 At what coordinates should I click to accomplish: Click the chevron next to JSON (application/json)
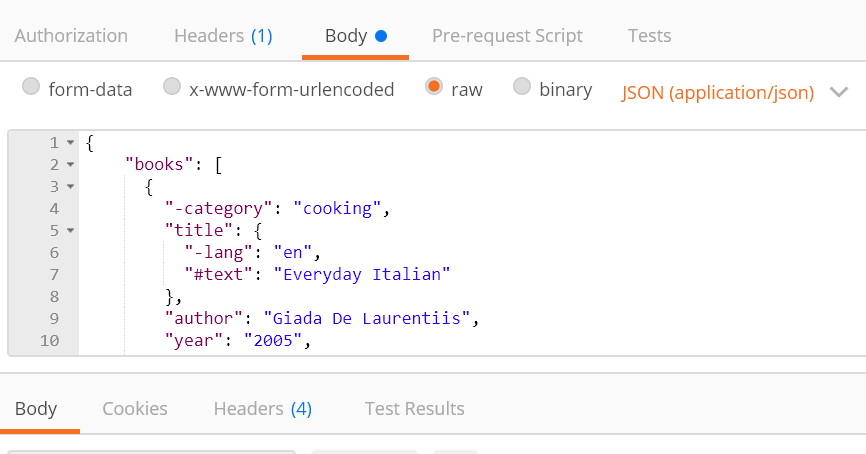(x=838, y=92)
